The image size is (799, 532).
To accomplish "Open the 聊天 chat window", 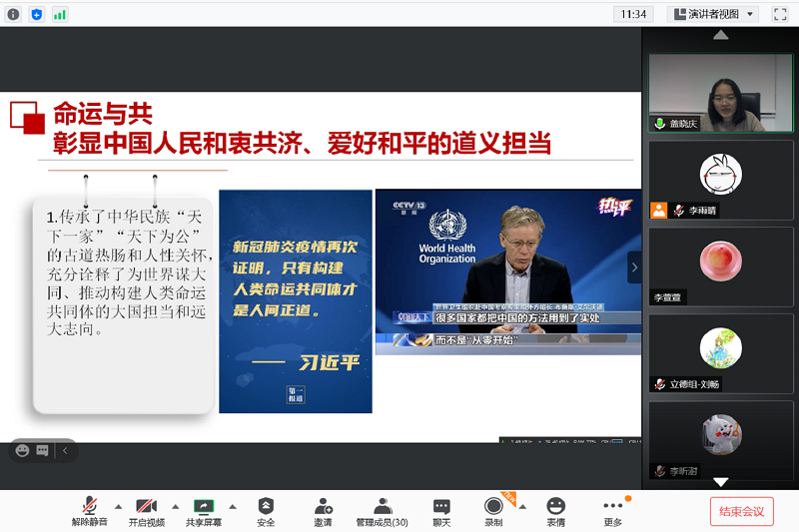I will click(x=441, y=511).
